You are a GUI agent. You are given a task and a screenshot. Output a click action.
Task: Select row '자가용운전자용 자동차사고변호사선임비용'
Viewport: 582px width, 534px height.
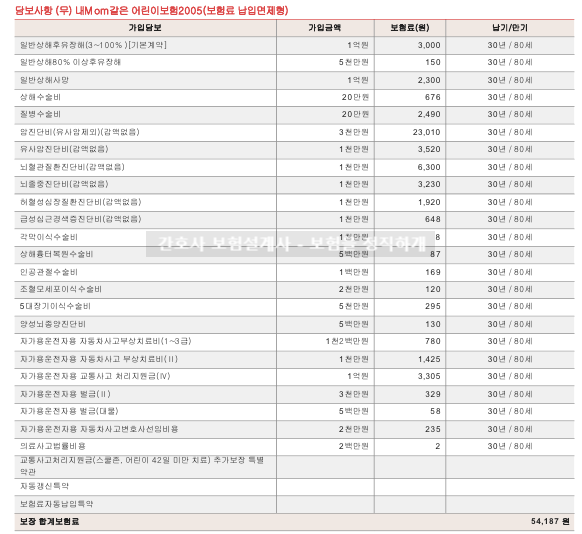(294, 429)
